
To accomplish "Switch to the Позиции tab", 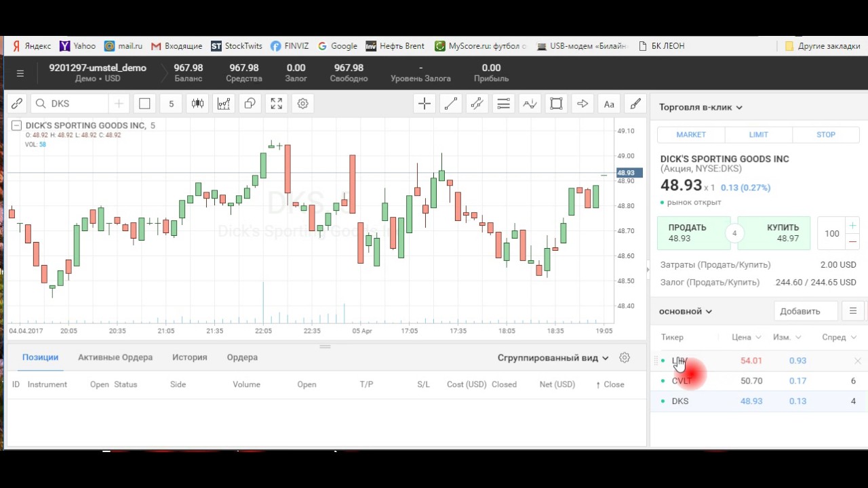I will click(x=40, y=357).
